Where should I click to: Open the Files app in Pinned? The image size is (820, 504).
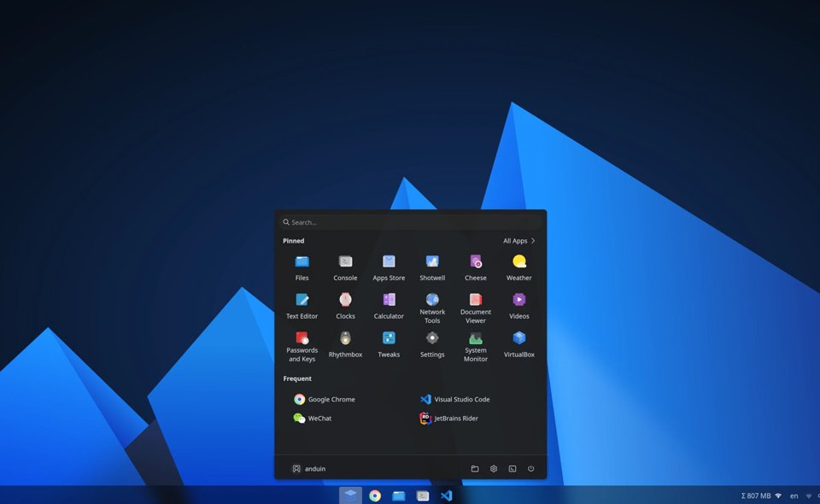302,267
